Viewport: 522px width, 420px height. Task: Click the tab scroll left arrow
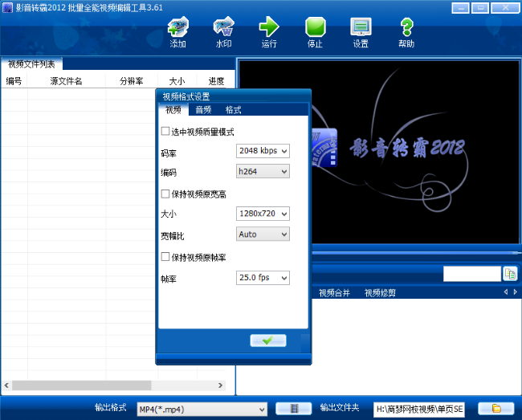(x=506, y=292)
